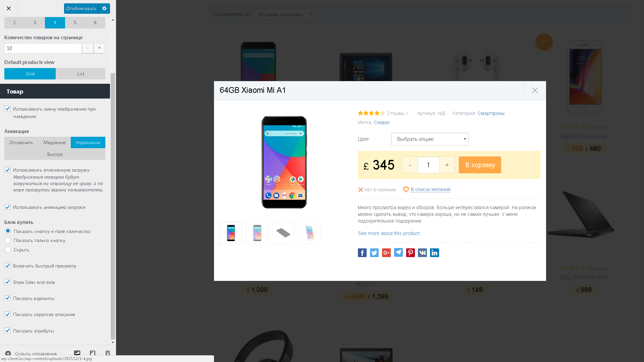The height and width of the screenshot is (362, 644).
Task: Share product on VK icon
Action: pos(422,253)
